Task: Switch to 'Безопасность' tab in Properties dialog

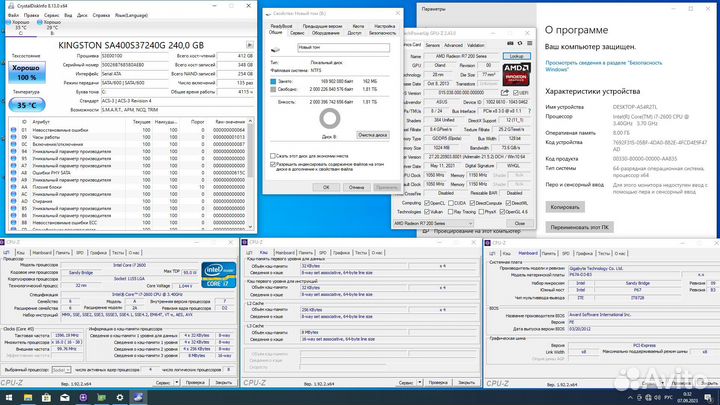Action: point(382,33)
